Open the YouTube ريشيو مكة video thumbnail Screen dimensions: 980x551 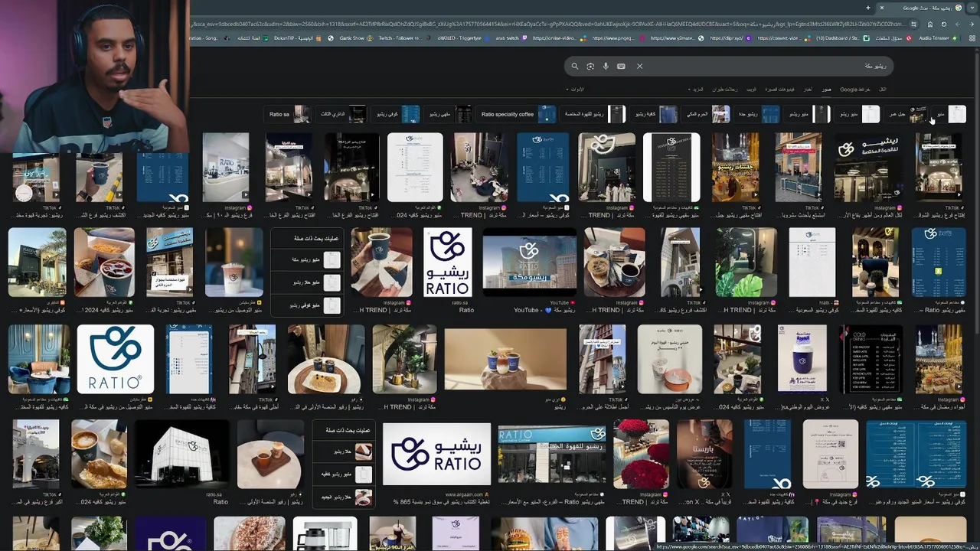pyautogui.click(x=529, y=262)
